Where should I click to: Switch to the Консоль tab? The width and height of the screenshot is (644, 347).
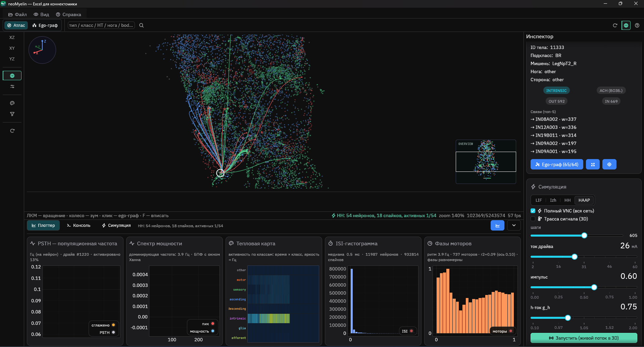point(79,226)
